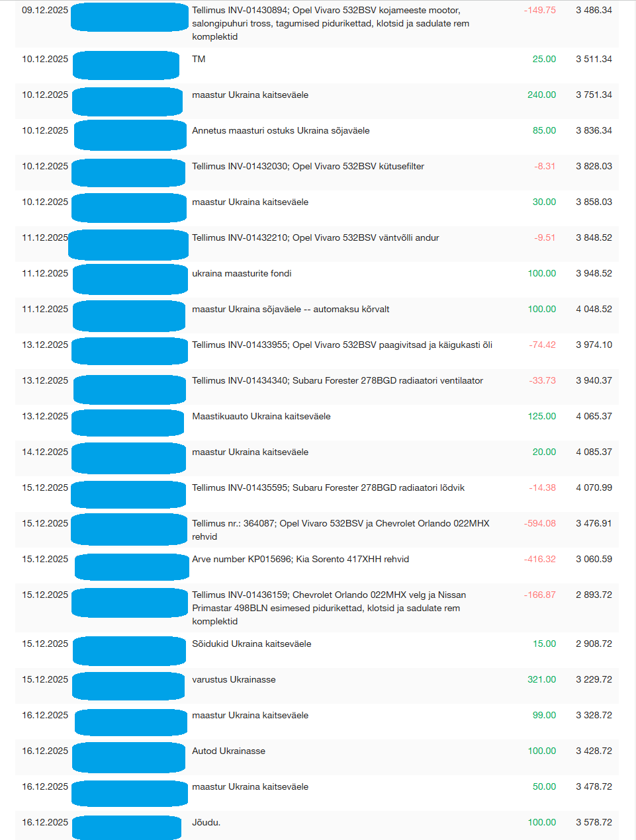Click the -8.31 kütusefilter expense amount
Screen dimensions: 636x840
[x=545, y=167]
